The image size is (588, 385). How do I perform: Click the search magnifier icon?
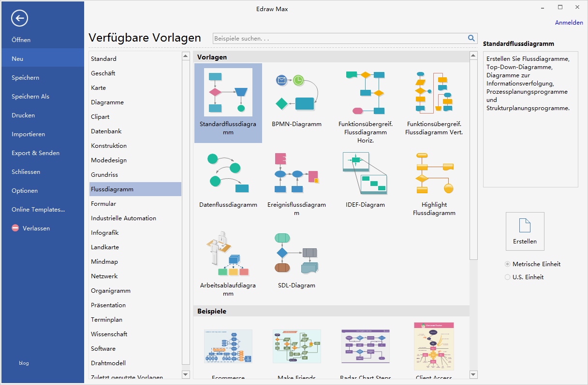click(x=471, y=38)
